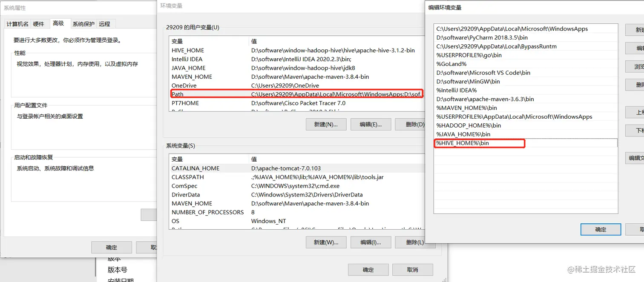Image resolution: width=644 pixels, height=282 pixels.
Task: Select the first WindowsApps path entry
Action: 526,29
